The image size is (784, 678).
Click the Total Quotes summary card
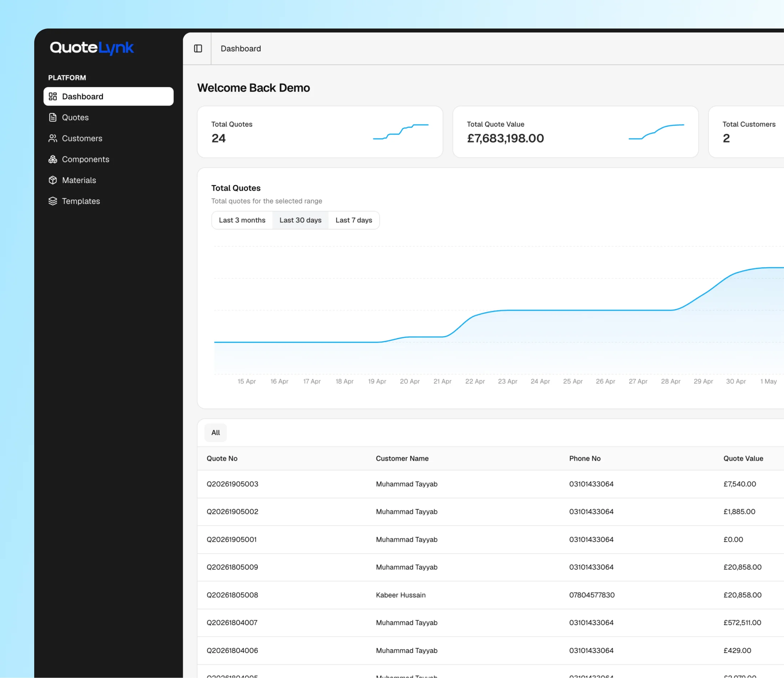pos(320,132)
